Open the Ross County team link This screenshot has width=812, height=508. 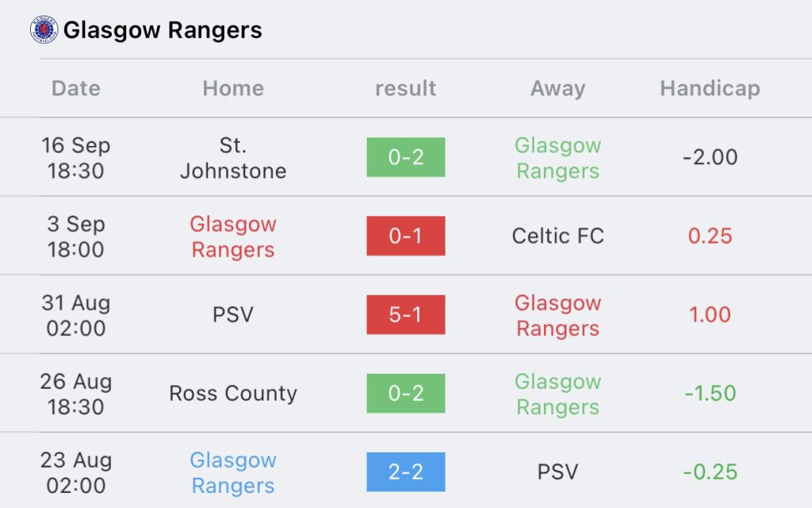[x=233, y=394]
